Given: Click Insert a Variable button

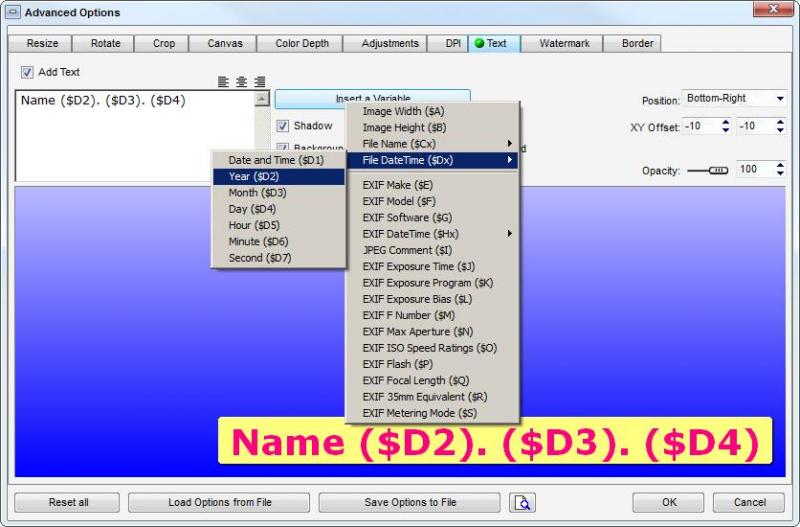Looking at the screenshot, I should click(x=372, y=98).
